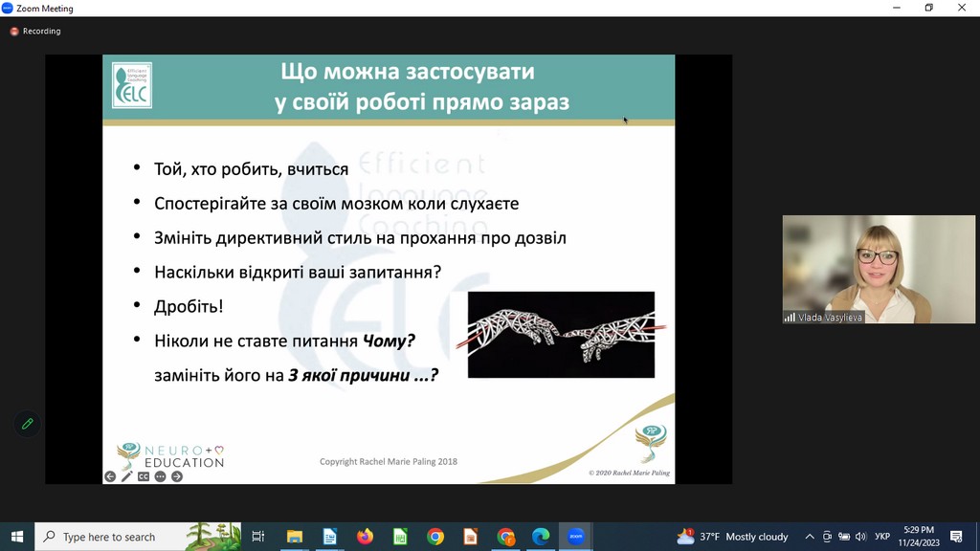Open File Explorer from the taskbar
The width and height of the screenshot is (980, 551).
point(294,537)
